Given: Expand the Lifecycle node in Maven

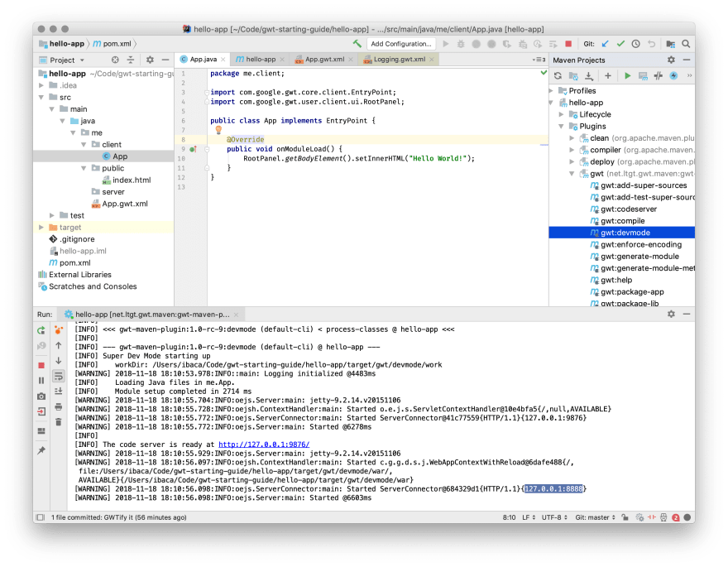Looking at the screenshot, I should [562, 114].
